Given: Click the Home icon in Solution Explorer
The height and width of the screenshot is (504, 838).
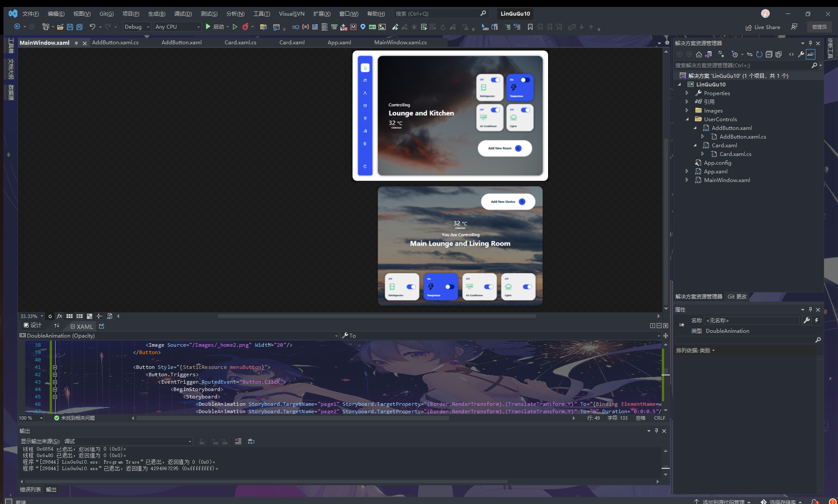Looking at the screenshot, I should (699, 54).
